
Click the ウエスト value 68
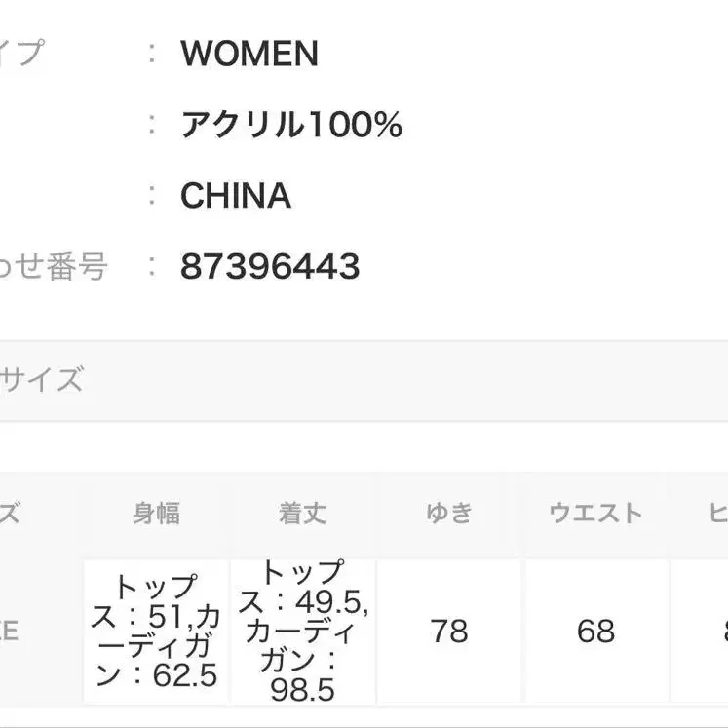click(x=595, y=632)
